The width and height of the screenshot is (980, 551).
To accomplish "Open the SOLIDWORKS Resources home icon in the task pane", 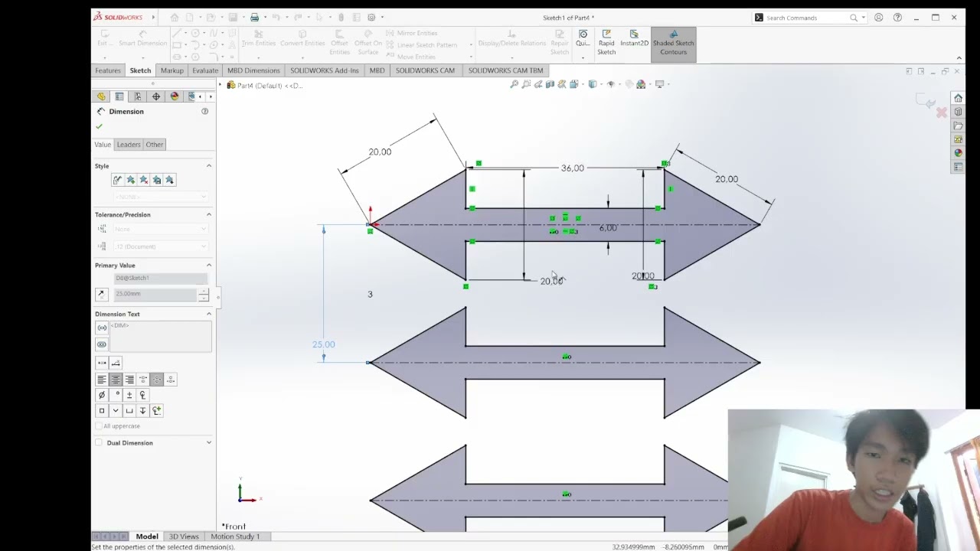I will 958,98.
